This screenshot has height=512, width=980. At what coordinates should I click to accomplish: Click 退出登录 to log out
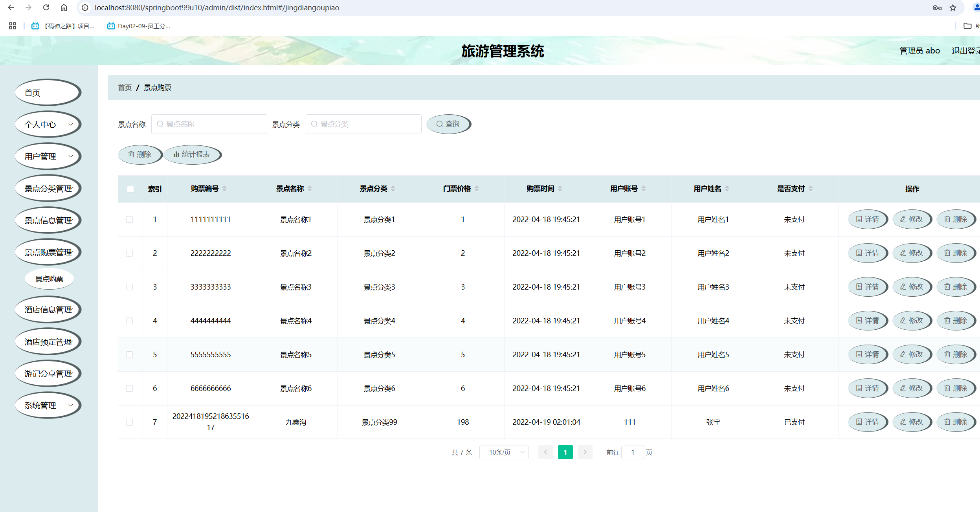(x=965, y=51)
